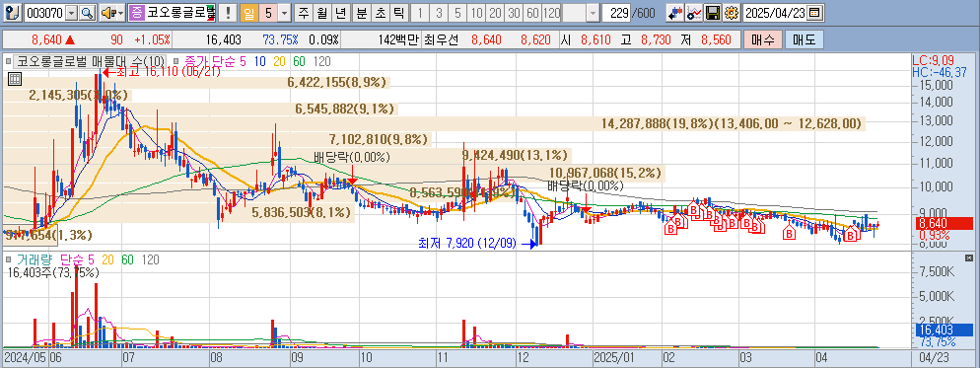Select tick 틱 chart period
This screenshot has width=980, height=368.
(398, 13)
